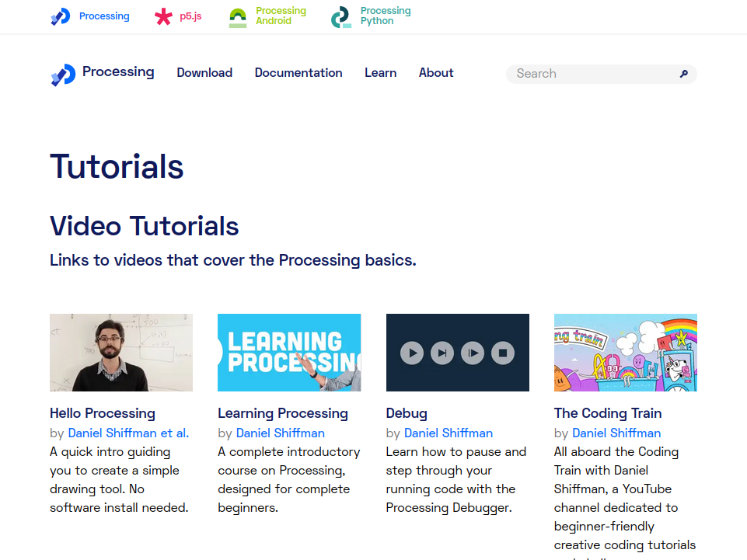Open the About page
This screenshot has height=560, width=747.
pos(436,73)
